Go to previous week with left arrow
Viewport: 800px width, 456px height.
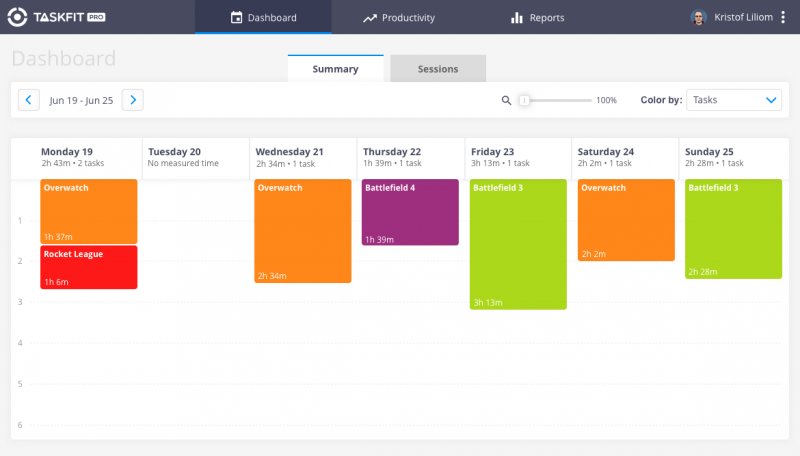tap(29, 100)
